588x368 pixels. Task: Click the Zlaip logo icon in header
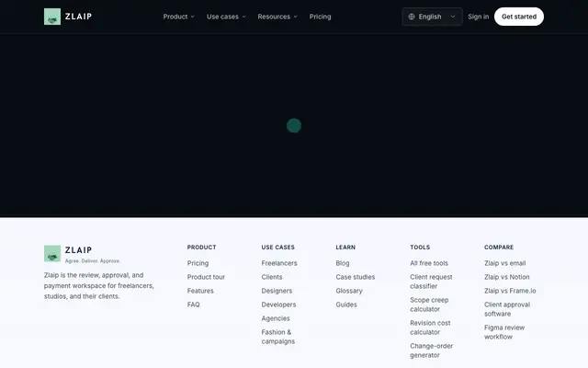(52, 17)
